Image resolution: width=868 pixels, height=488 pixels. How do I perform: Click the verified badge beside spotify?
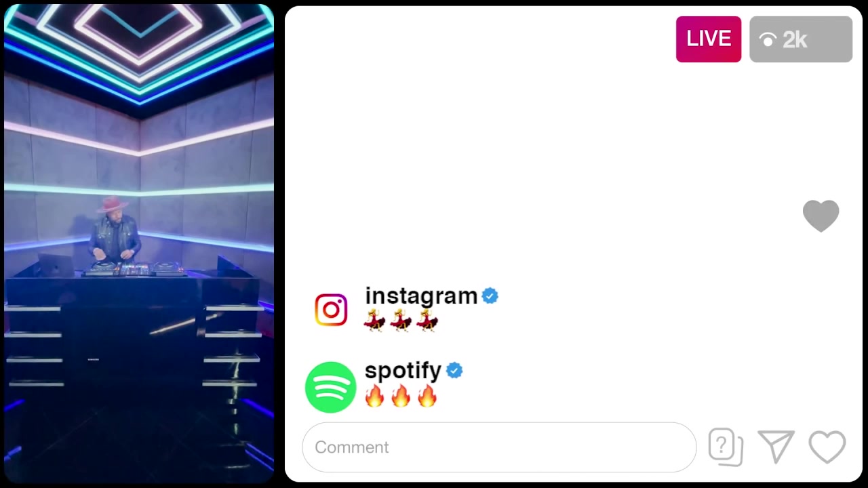(454, 371)
